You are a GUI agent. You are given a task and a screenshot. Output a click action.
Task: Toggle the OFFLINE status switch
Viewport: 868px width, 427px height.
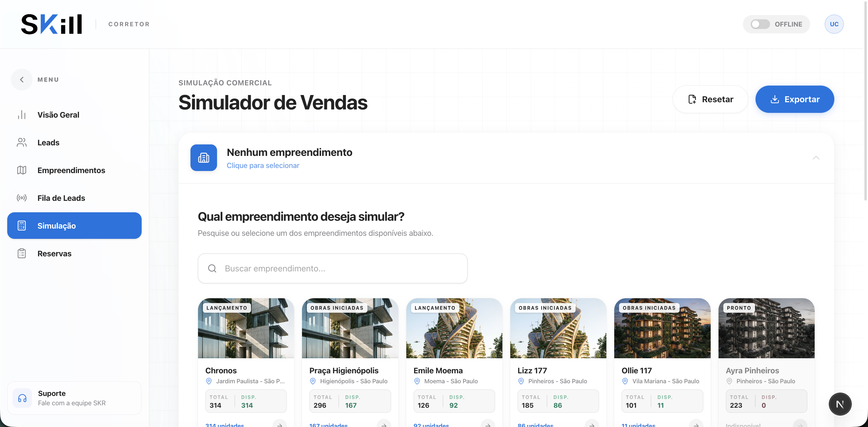[x=760, y=24]
